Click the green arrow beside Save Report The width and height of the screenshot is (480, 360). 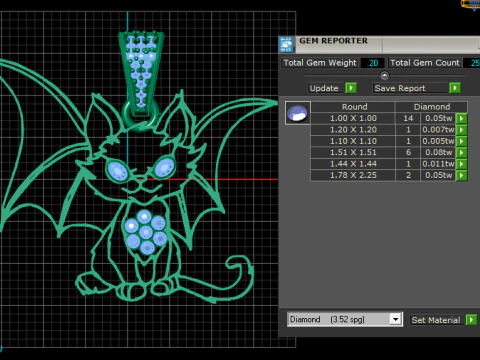pos(455,88)
